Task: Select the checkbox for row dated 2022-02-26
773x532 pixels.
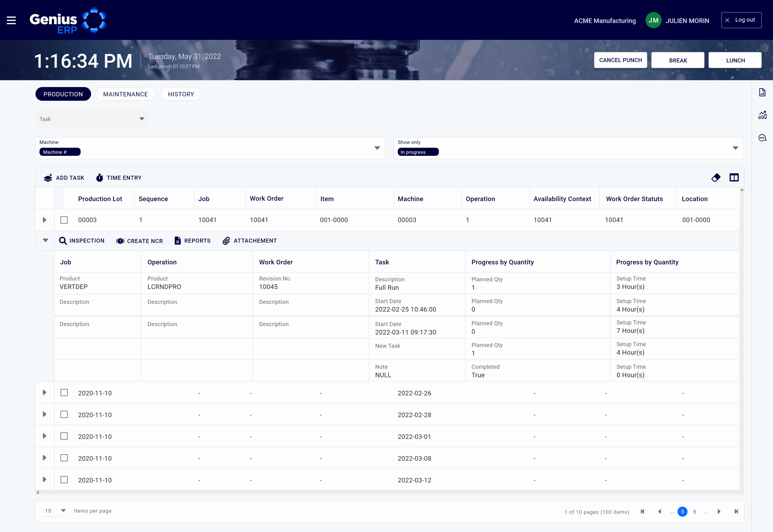Action: [x=64, y=393]
